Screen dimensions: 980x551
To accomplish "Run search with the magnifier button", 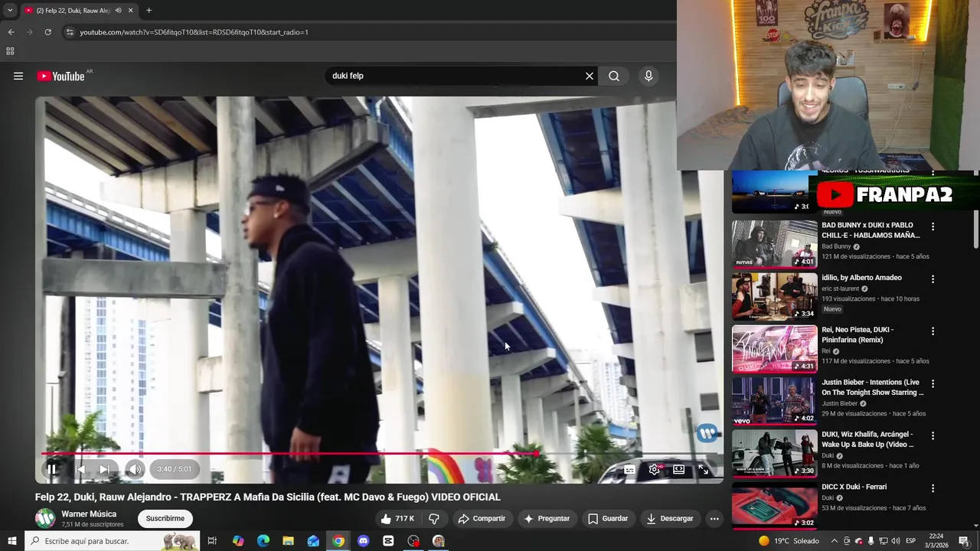I will tap(614, 76).
